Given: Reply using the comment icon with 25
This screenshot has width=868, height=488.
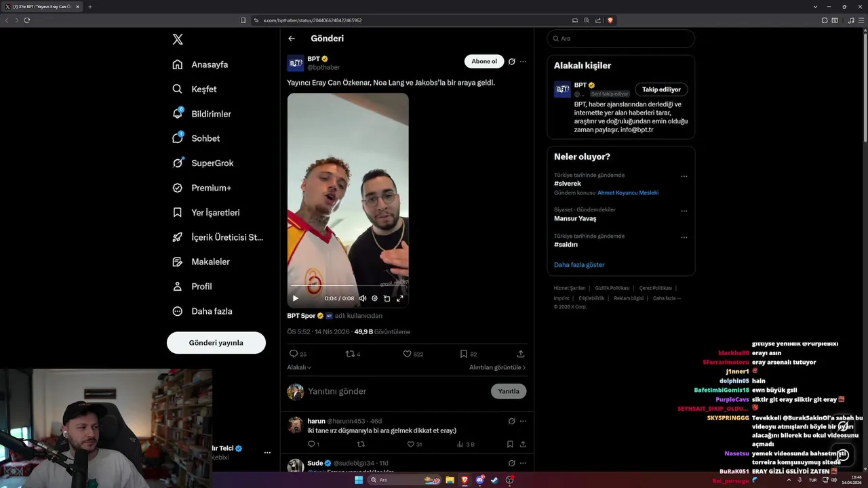Looking at the screenshot, I should tap(298, 354).
